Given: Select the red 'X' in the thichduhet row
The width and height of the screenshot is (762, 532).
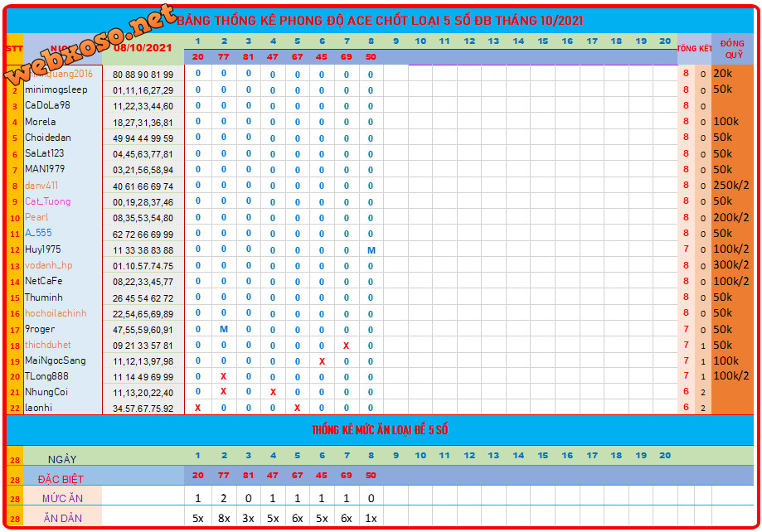Looking at the screenshot, I should pyautogui.click(x=346, y=346).
